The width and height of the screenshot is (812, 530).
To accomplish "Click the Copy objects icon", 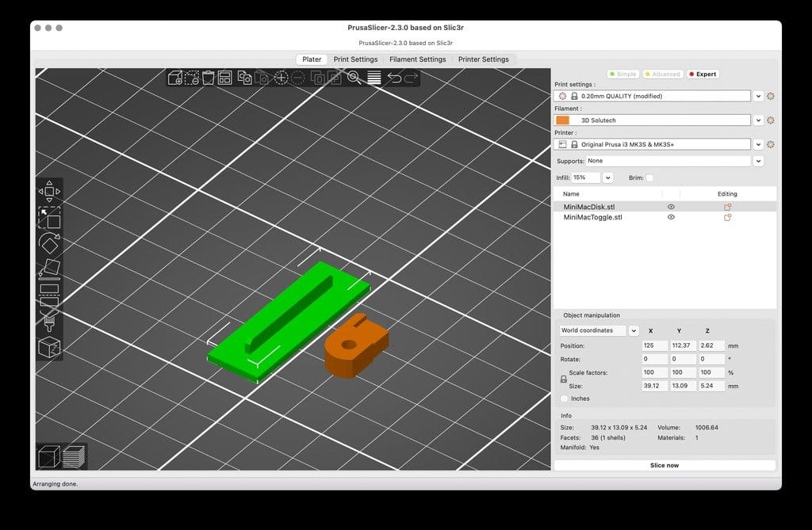I will [x=244, y=78].
